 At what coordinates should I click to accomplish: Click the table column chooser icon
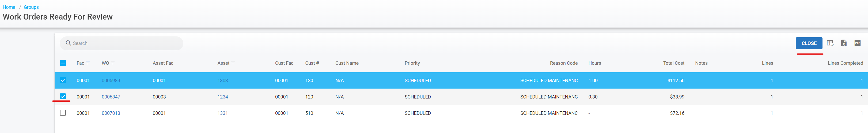tap(830, 43)
